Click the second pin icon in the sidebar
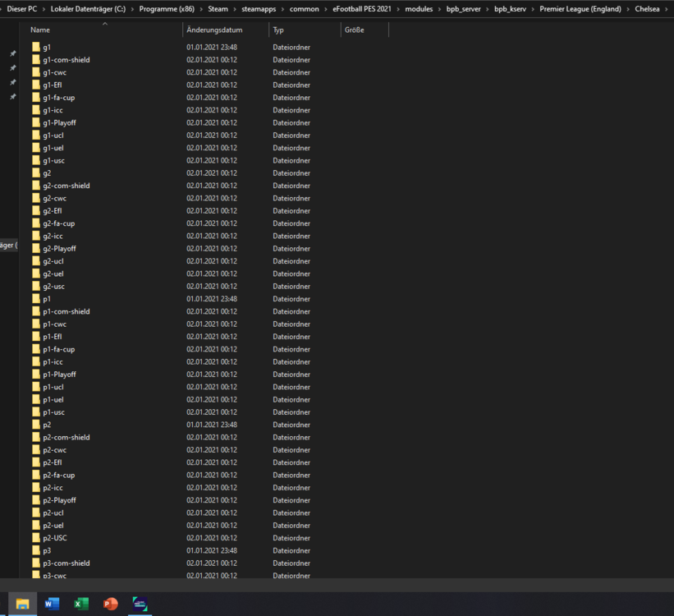Image resolution: width=674 pixels, height=616 pixels. 11,68
